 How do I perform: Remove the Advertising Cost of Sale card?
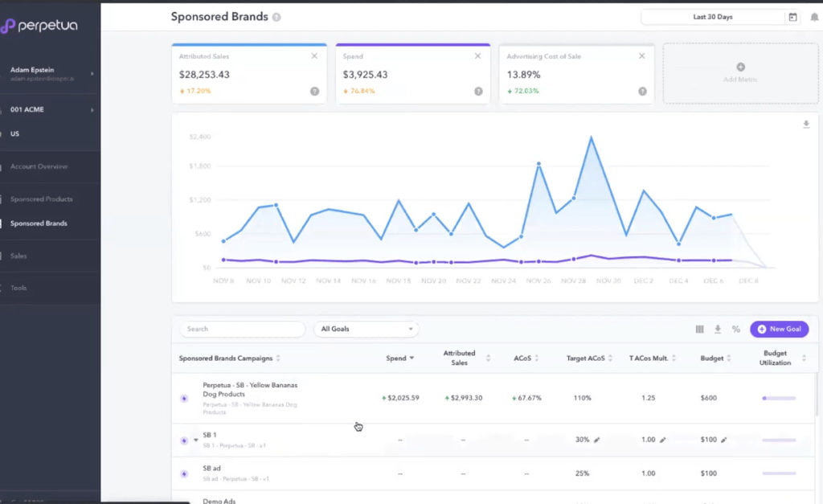[x=641, y=55]
